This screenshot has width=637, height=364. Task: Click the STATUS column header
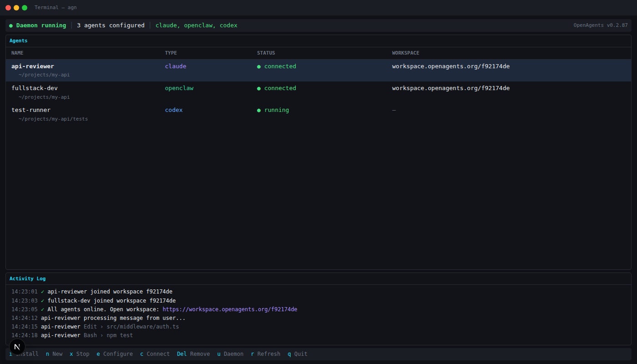(266, 53)
